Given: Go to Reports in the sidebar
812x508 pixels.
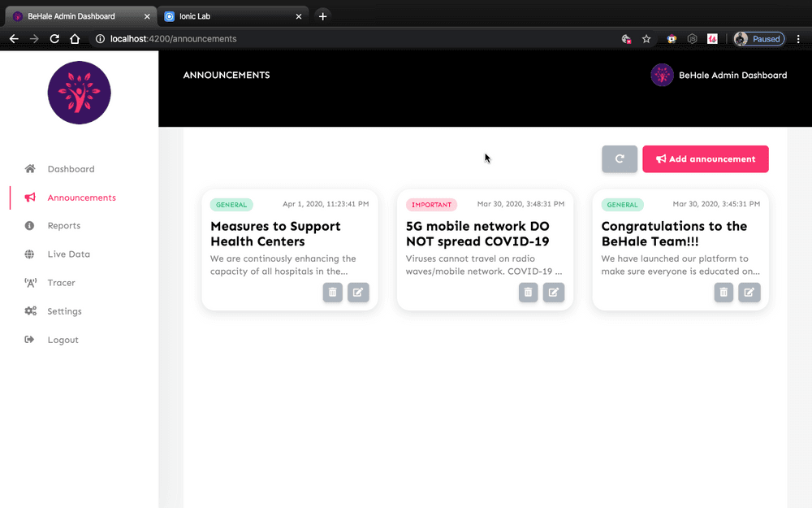Looking at the screenshot, I should coord(63,226).
